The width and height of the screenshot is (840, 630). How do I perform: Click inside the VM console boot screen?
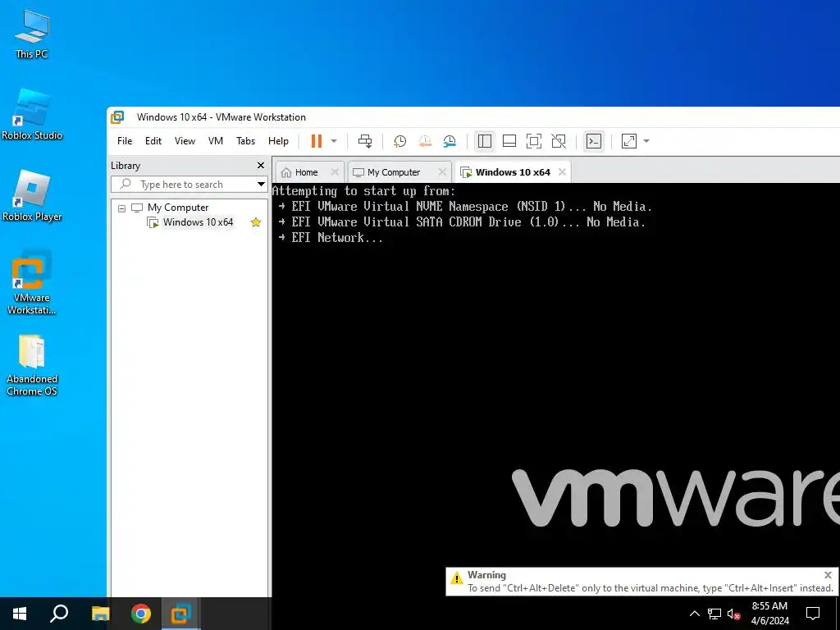click(x=555, y=390)
